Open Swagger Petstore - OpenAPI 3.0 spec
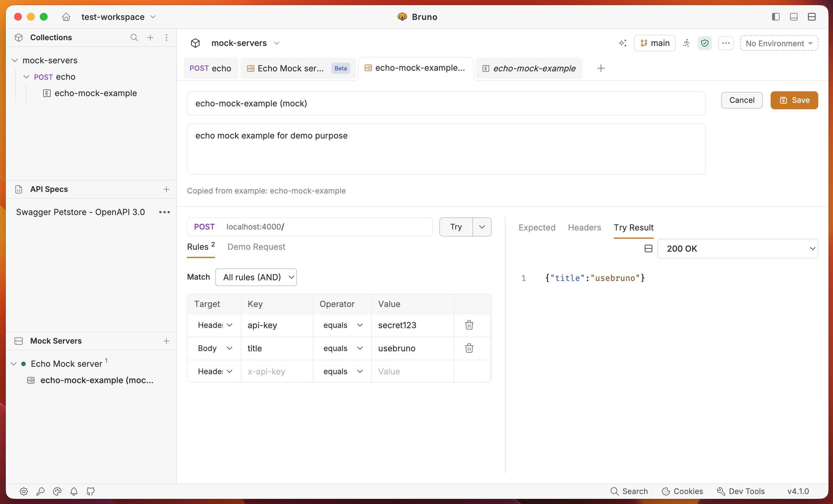 coord(80,212)
